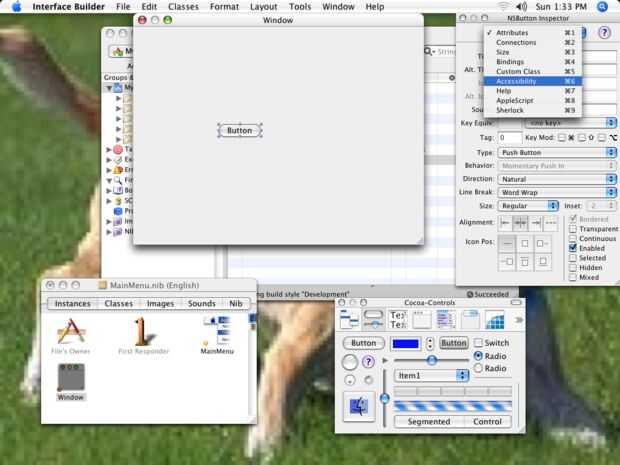
Task: Choose Accessibility from inspector menu
Action: coord(533,81)
